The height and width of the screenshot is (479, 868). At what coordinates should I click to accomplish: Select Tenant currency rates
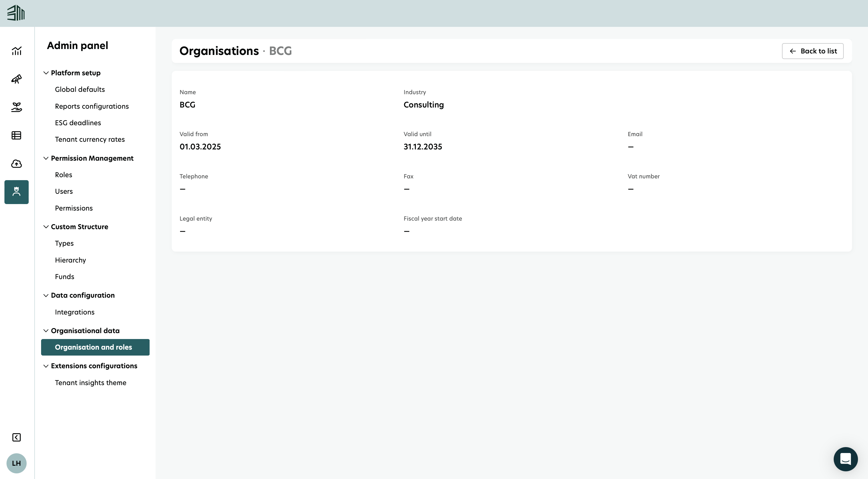(x=90, y=139)
